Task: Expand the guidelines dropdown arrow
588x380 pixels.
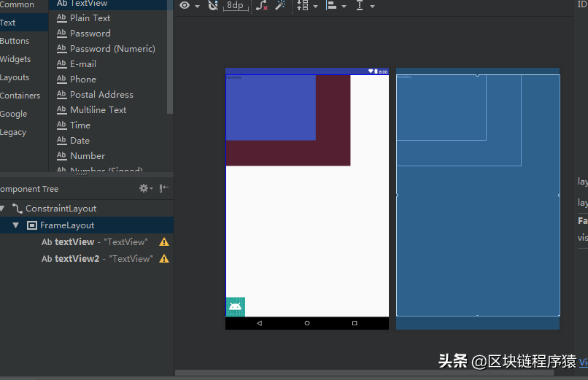Action: click(x=372, y=7)
